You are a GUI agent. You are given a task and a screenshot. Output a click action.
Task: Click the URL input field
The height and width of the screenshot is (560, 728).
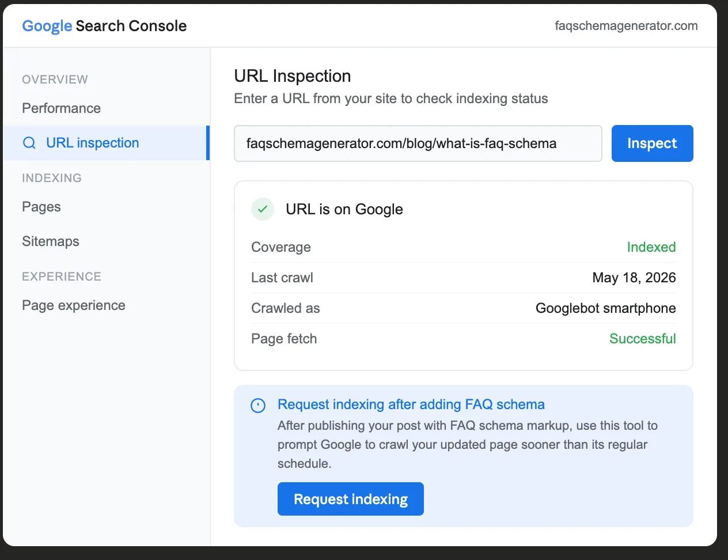click(418, 143)
